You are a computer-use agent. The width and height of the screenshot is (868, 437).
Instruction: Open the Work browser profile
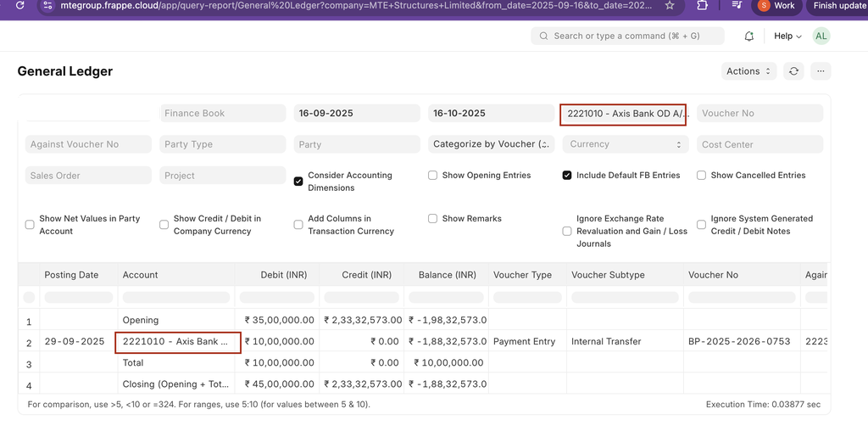[x=776, y=6]
